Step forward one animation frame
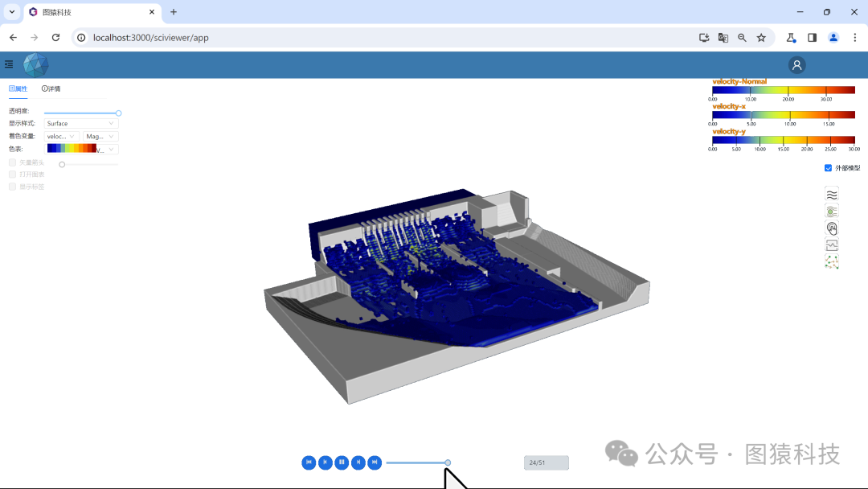 tap(358, 462)
